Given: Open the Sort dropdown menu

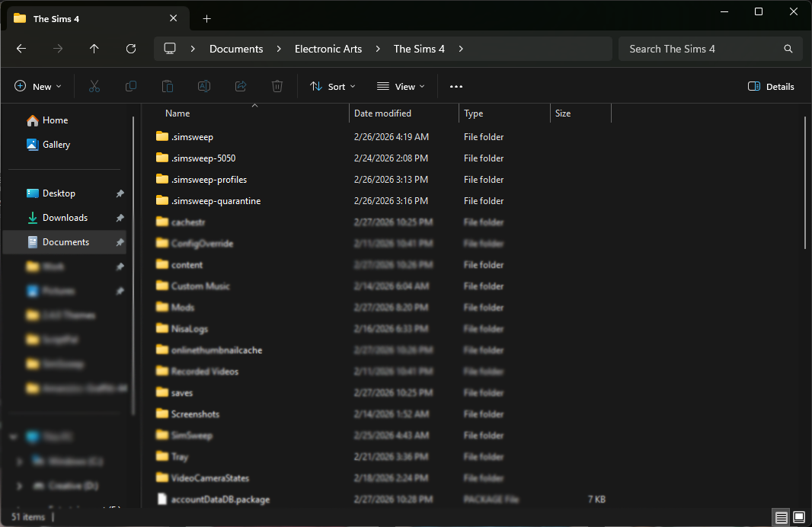Looking at the screenshot, I should click(x=333, y=87).
